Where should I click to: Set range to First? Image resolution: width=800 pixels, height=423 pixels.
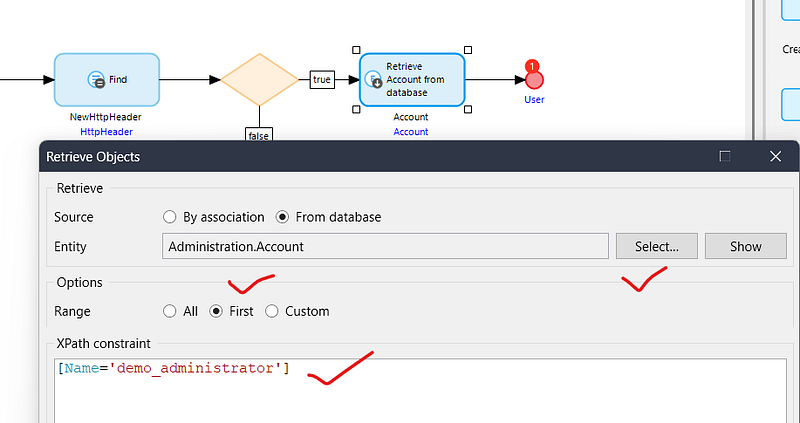(216, 311)
